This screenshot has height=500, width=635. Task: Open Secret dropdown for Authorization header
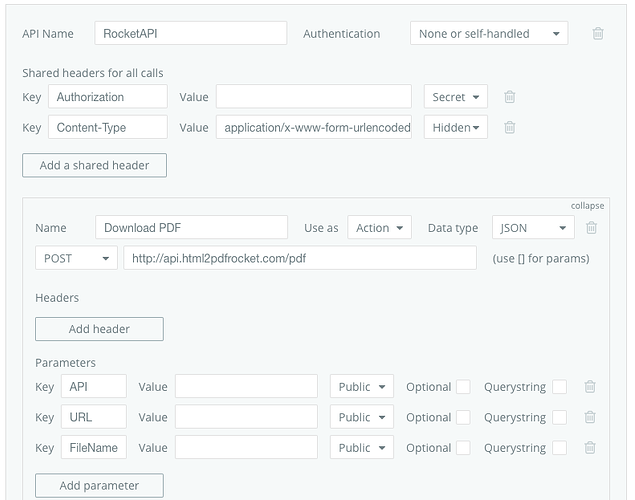[x=455, y=97]
